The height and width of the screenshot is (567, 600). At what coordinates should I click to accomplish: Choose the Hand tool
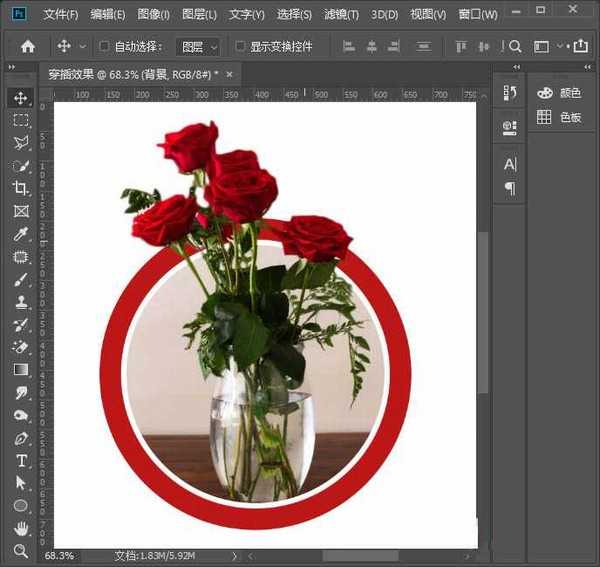click(21, 528)
